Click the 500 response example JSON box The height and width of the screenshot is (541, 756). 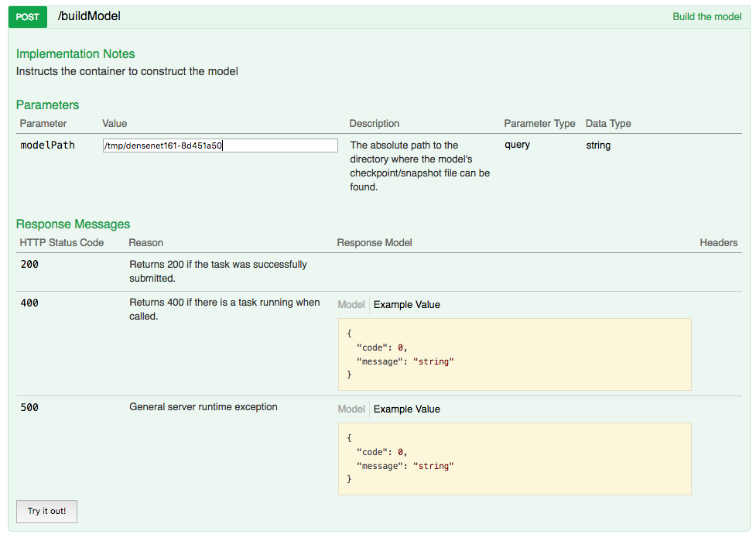point(515,459)
